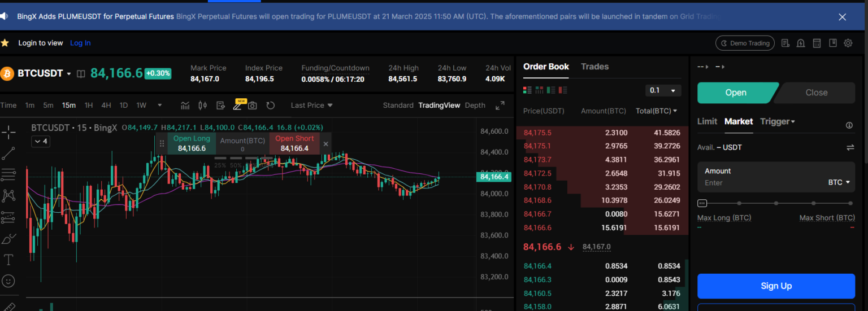This screenshot has height=311, width=868.
Task: Click the candlestick chart style icon
Action: tap(202, 106)
